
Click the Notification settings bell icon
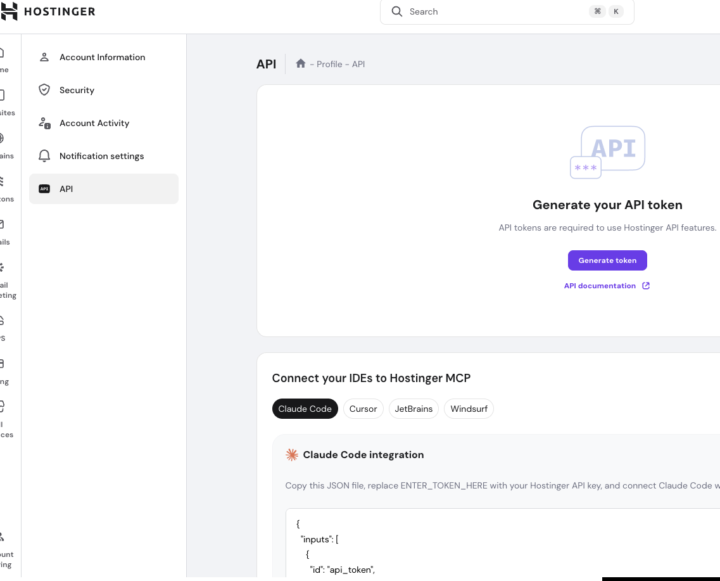coord(44,156)
